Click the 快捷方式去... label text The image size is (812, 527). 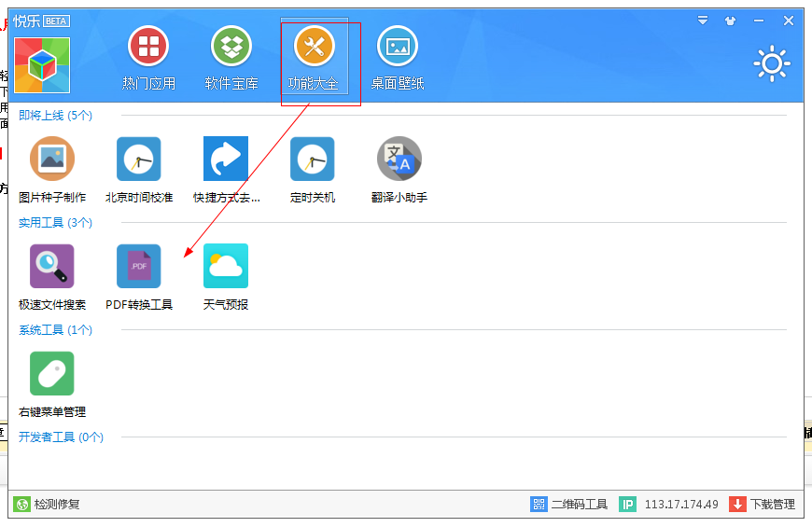(226, 197)
